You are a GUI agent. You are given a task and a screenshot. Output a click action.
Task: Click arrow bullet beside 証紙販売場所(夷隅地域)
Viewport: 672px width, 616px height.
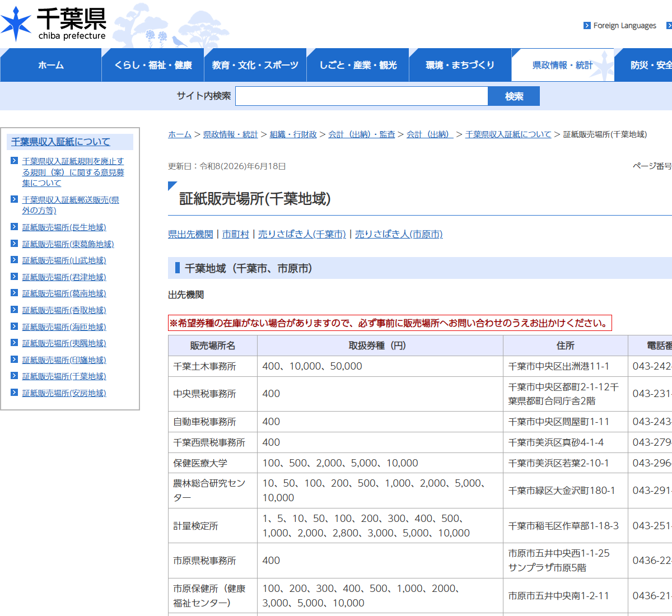pyautogui.click(x=15, y=343)
